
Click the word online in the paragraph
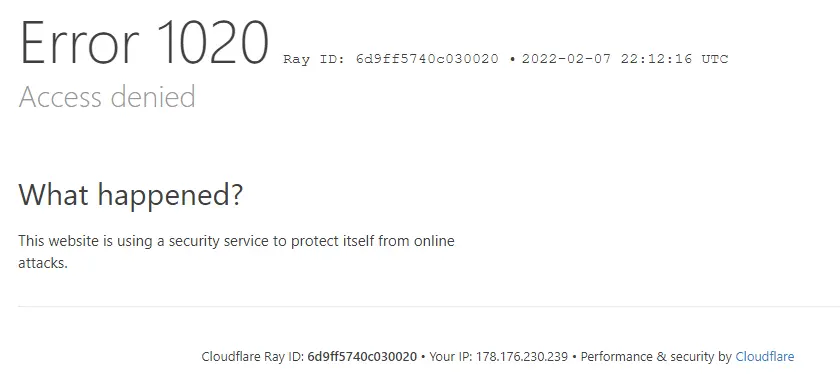(434, 241)
